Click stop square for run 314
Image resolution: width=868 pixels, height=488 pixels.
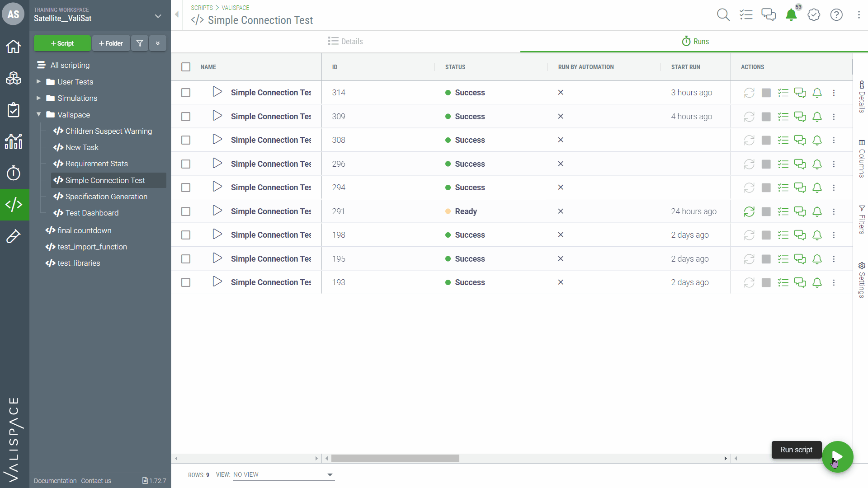point(766,93)
